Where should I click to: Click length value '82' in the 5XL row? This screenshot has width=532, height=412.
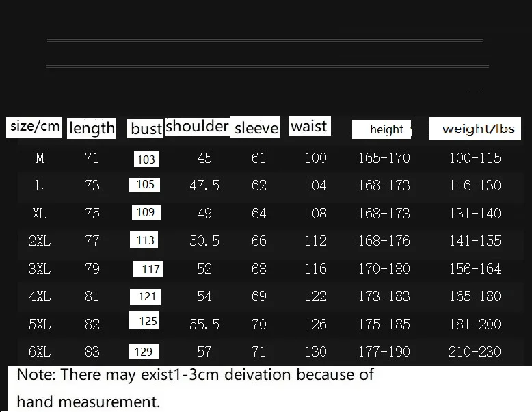pyautogui.click(x=92, y=324)
